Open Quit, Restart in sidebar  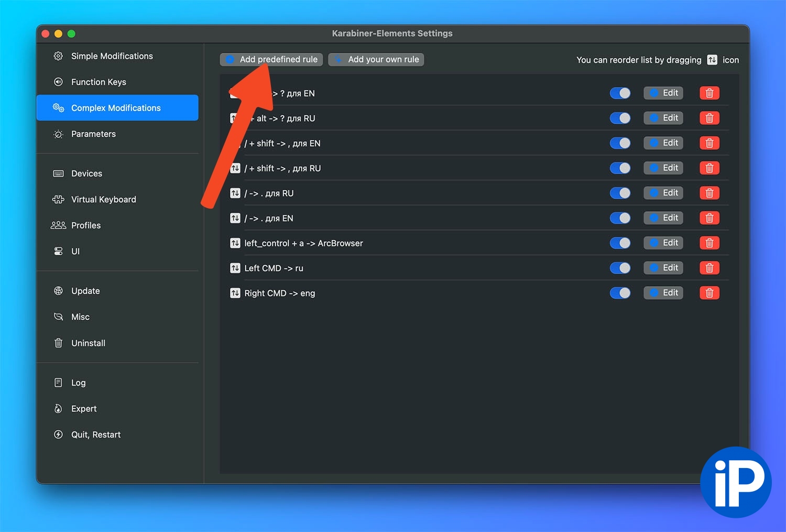click(95, 435)
